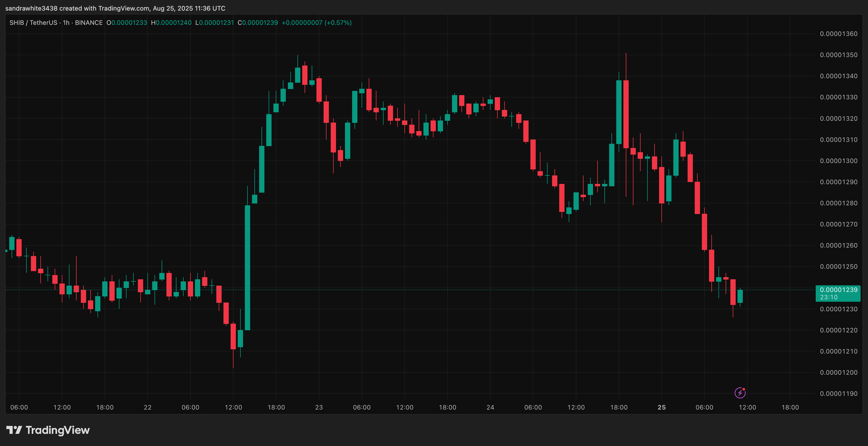This screenshot has width=868, height=446.
Task: Click the 24 date marker on time axis
Action: coord(490,407)
